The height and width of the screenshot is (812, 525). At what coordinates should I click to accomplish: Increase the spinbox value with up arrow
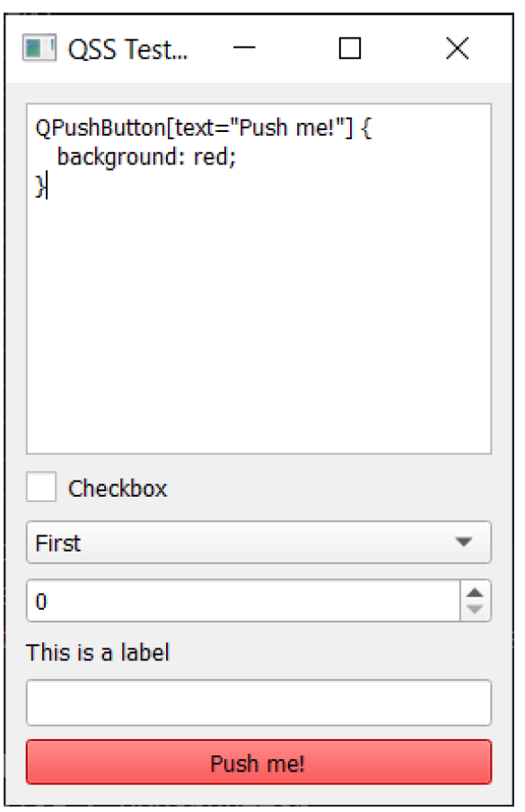click(475, 593)
